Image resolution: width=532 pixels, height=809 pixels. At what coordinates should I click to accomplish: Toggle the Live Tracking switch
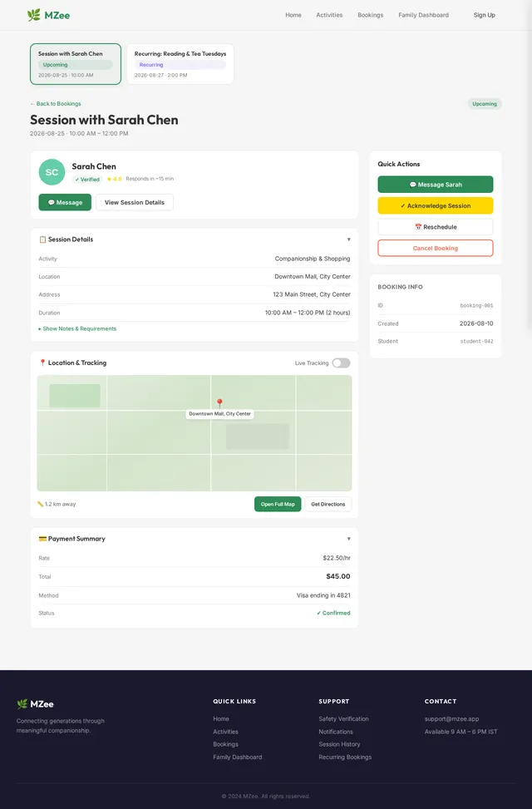(x=341, y=363)
